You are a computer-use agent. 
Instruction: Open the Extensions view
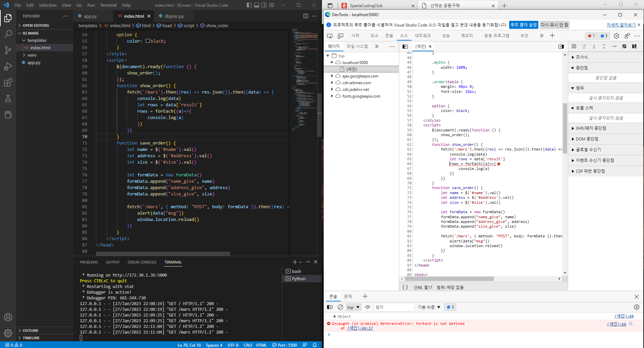8,82
